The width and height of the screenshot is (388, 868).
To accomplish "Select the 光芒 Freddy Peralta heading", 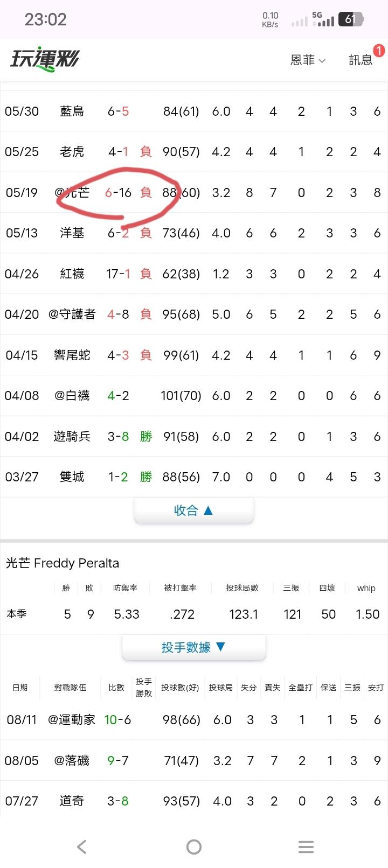I will (x=63, y=563).
